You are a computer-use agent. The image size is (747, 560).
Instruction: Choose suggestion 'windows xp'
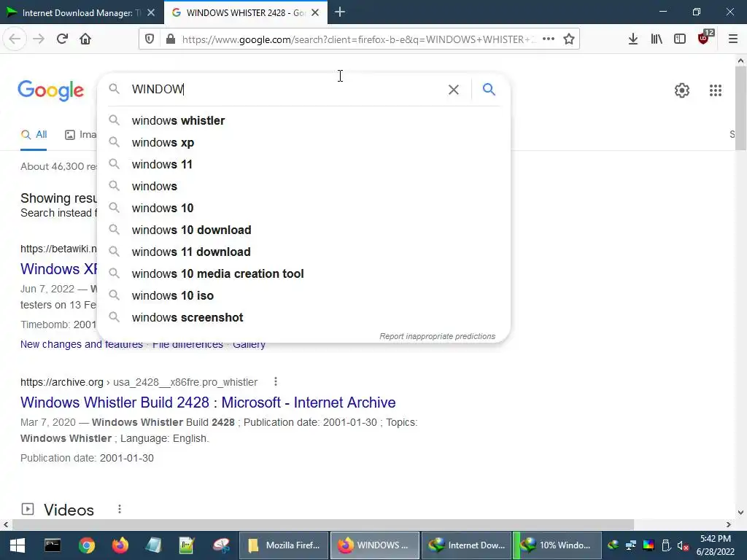(303, 142)
